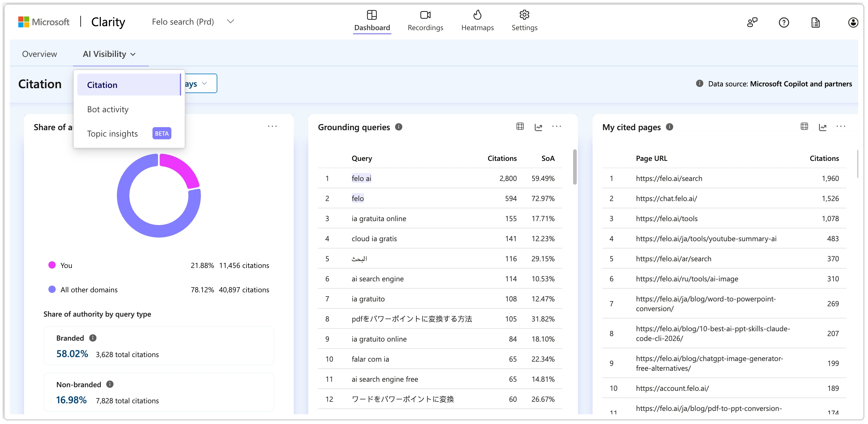868x424 pixels.
Task: Click the 11,456 citations value
Action: 244,265
